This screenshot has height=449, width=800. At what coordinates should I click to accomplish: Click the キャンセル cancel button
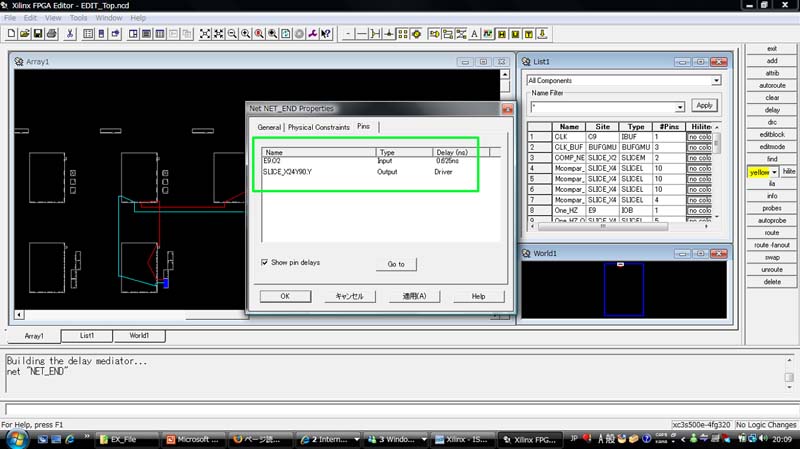(349, 296)
